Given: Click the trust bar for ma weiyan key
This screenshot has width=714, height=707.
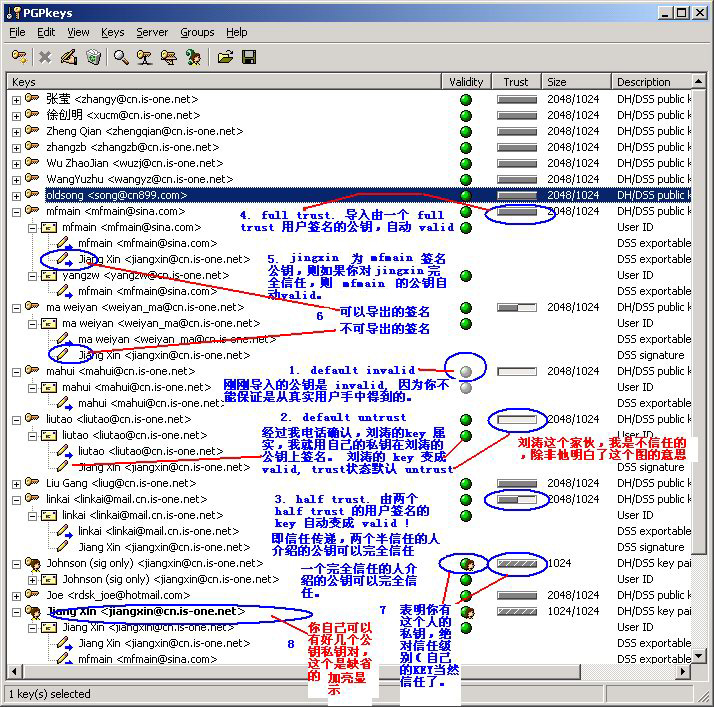Looking at the screenshot, I should [517, 308].
